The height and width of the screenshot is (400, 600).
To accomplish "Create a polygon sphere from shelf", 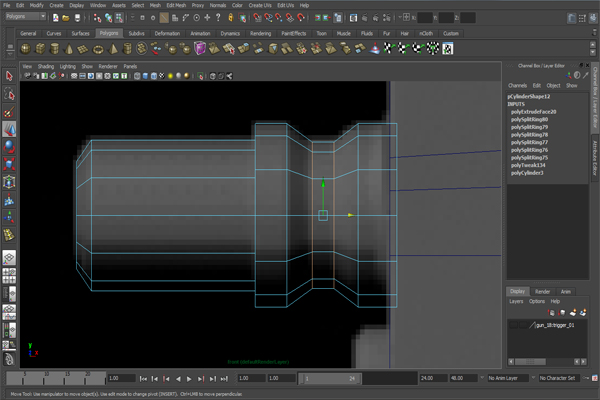I will (26, 49).
